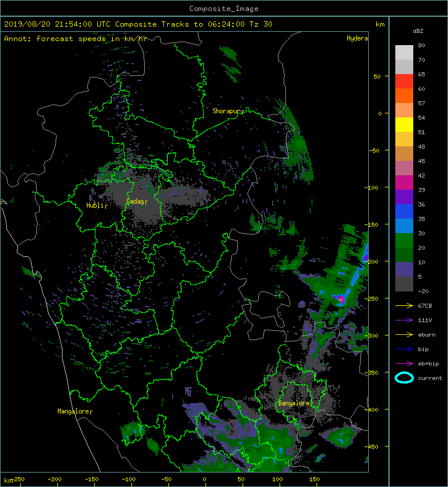
Task: Click the 'eburn' legend label
Action: (x=427, y=334)
